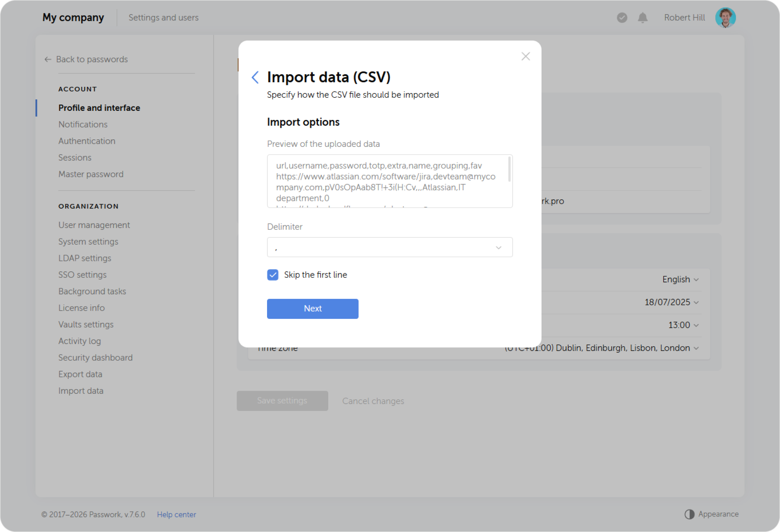Open Master password settings
The image size is (780, 532).
coord(91,174)
